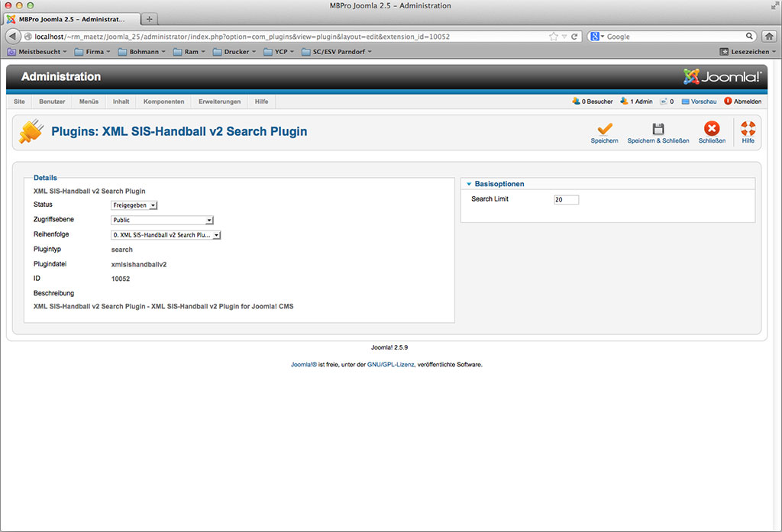Click the plugin ID value 10052
The image size is (782, 532).
(x=121, y=279)
